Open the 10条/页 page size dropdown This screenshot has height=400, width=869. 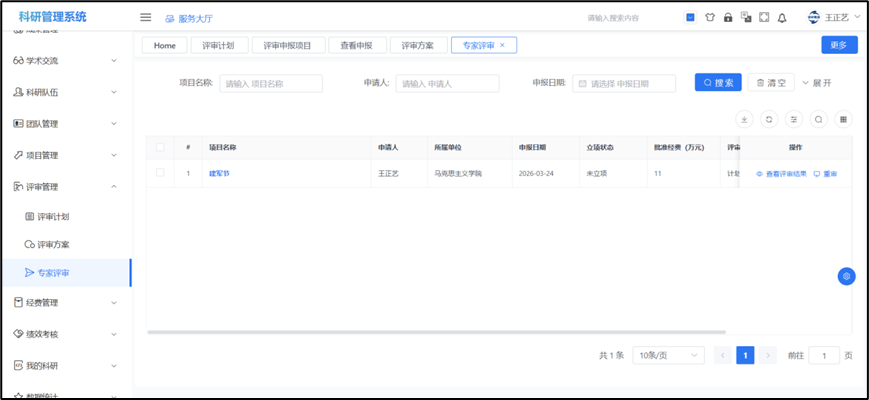click(x=668, y=355)
